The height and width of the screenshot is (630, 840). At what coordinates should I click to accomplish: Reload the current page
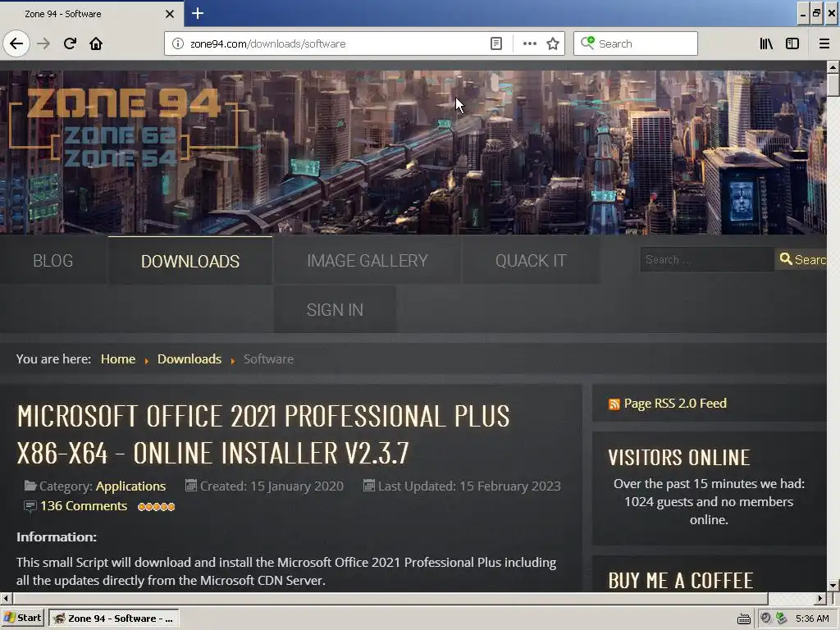pos(70,43)
